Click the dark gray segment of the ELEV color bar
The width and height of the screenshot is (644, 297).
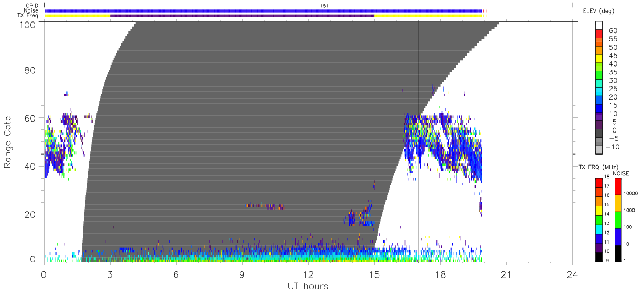click(599, 134)
